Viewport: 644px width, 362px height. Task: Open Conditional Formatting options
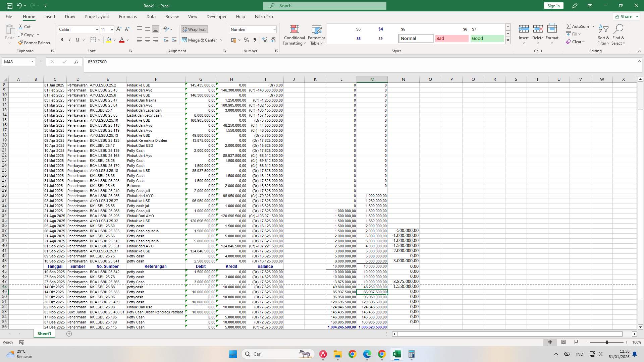click(294, 35)
